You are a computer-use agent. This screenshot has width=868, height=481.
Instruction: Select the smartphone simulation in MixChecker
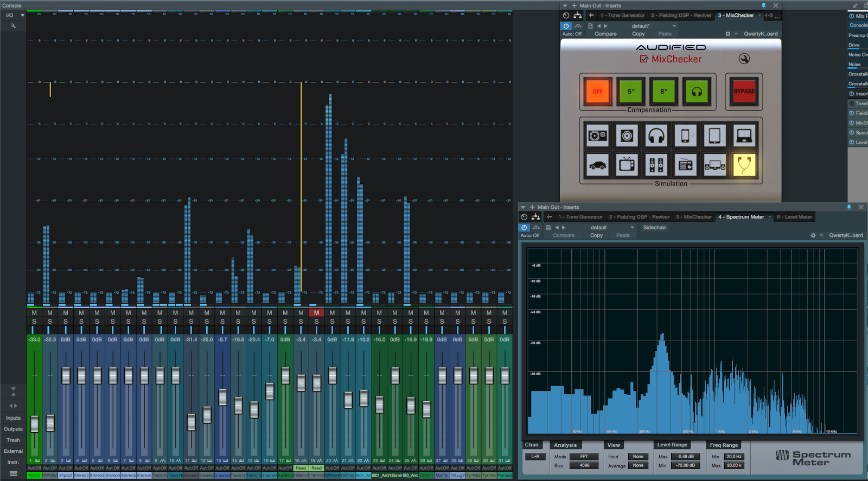click(x=685, y=136)
